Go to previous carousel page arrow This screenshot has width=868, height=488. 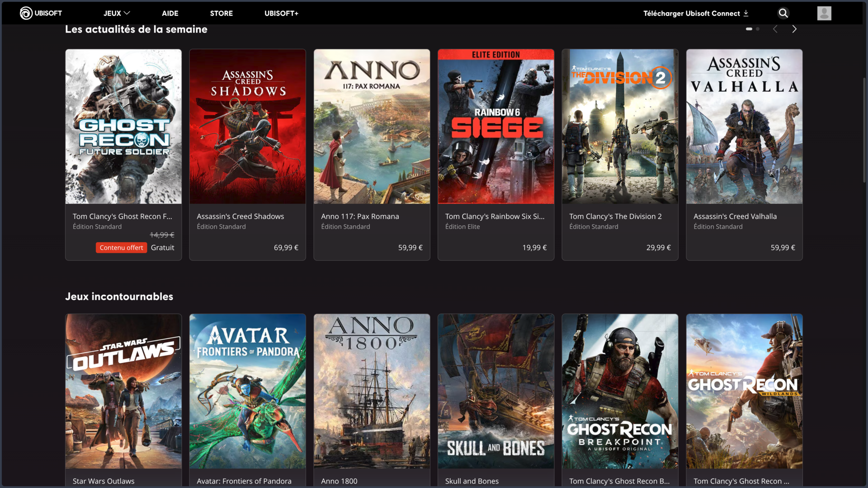pyautogui.click(x=775, y=29)
